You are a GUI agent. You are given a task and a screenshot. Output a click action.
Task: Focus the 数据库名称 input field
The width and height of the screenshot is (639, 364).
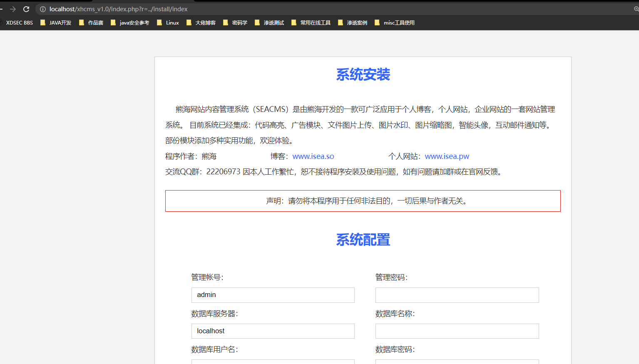pyautogui.click(x=457, y=331)
